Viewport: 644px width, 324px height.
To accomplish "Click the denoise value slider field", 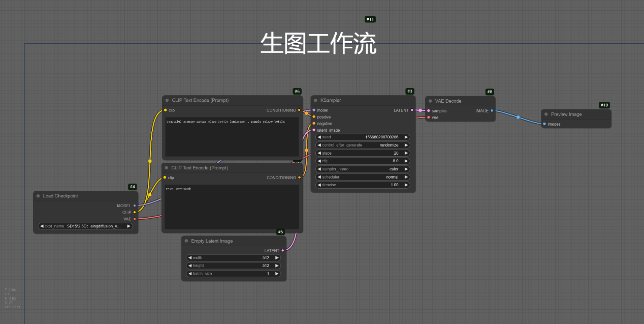I will 363,185.
